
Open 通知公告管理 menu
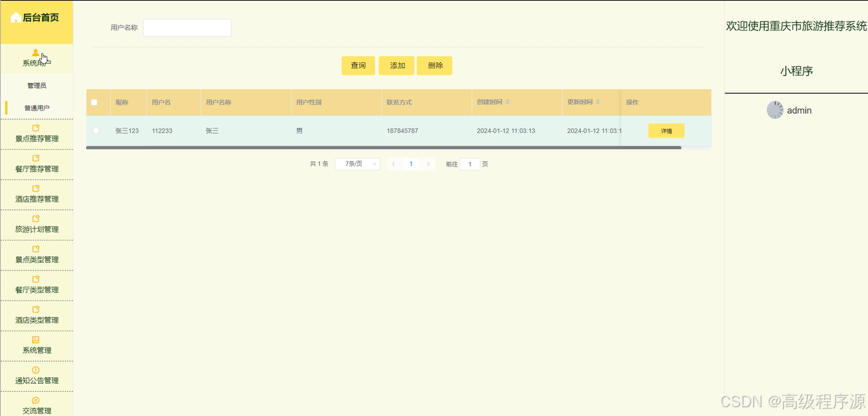coord(36,376)
